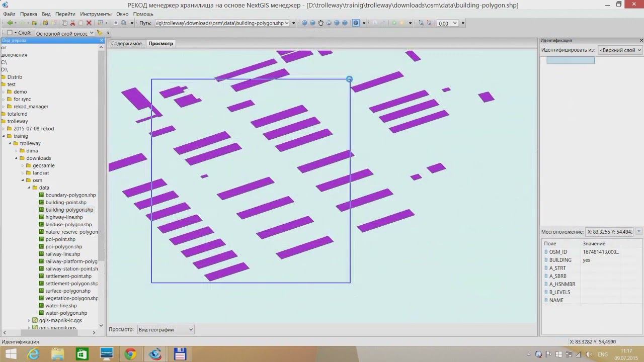Open Google Chrome from the taskbar
The width and height of the screenshot is (644, 362).
click(x=130, y=354)
